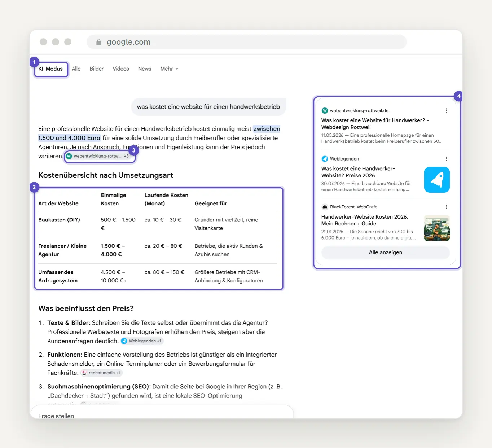Open 'Handwerker-Website Kosten 2026' result link
Screen dimensions: 492x448
click(x=365, y=220)
